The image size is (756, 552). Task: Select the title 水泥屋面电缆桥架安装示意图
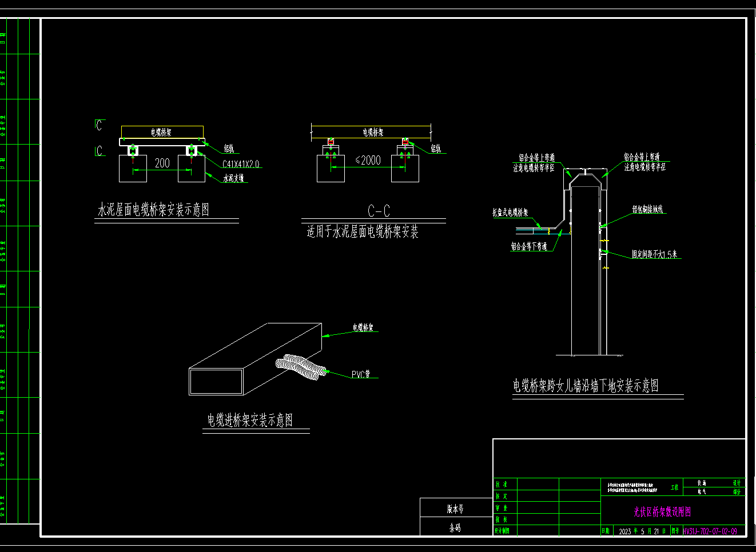click(x=154, y=210)
